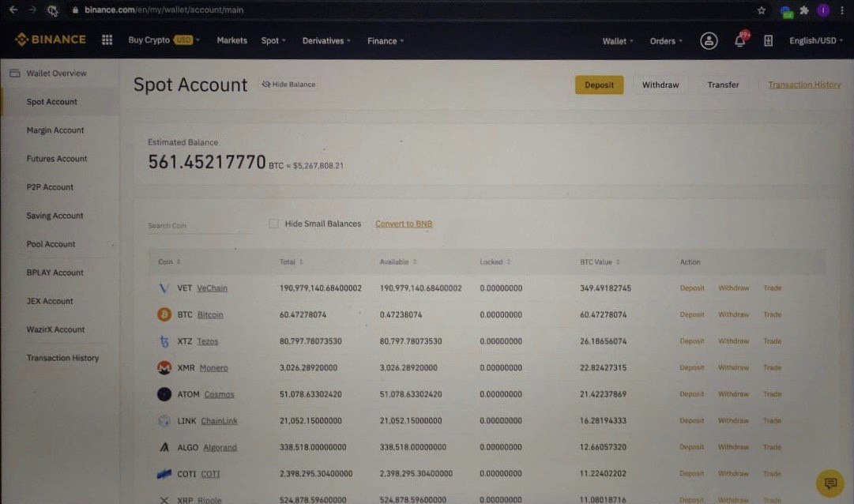Viewport: 854px width, 504px height.
Task: Sort the table by Available column
Action: (397, 262)
